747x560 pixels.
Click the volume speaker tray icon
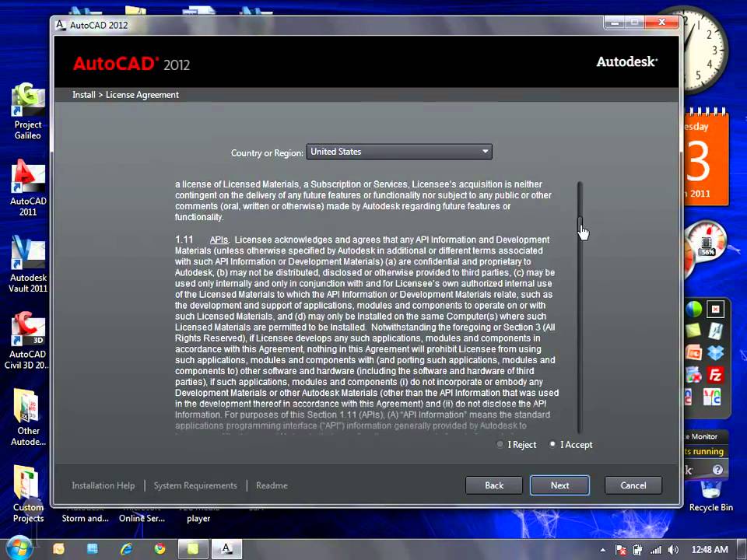673,550
